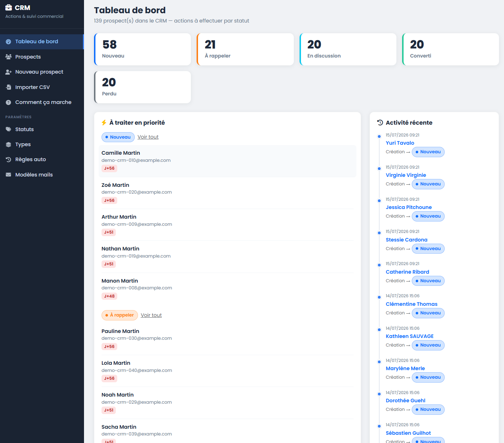Click the Règles auto history icon
The width and height of the screenshot is (504, 443).
(9, 160)
